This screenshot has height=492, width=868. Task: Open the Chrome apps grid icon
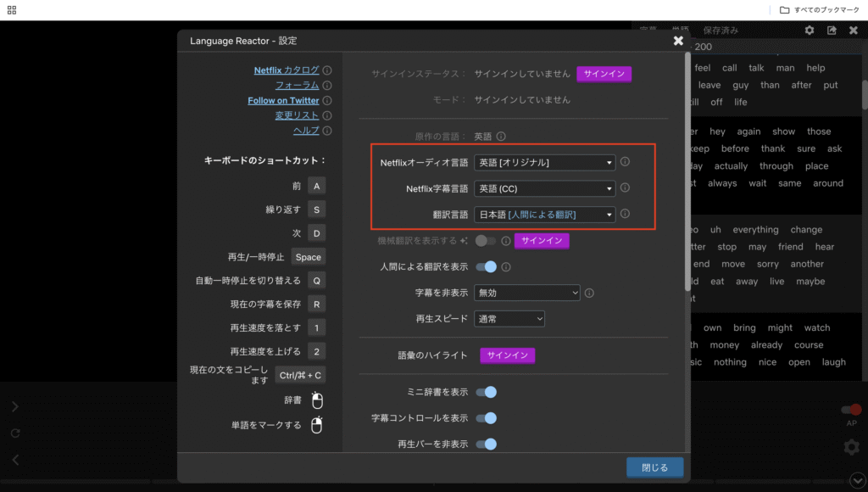[13, 10]
